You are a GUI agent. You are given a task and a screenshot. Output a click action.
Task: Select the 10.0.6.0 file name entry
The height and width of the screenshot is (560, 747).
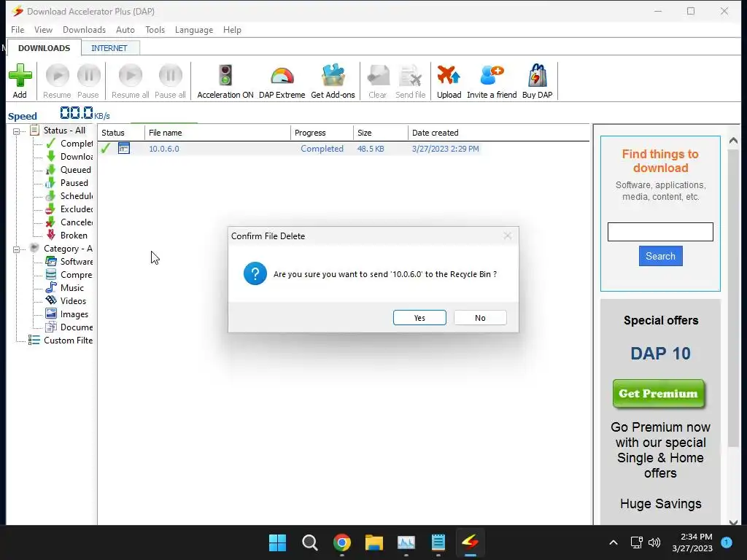[164, 149]
